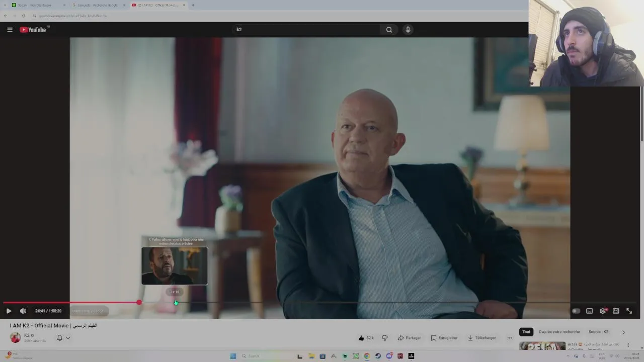Like the video (52 k)
644x362 pixels.
click(366, 338)
